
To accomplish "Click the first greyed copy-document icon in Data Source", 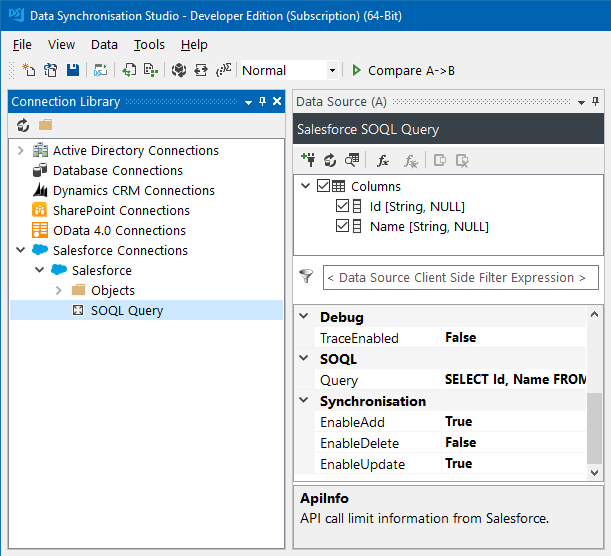I will click(x=440, y=160).
